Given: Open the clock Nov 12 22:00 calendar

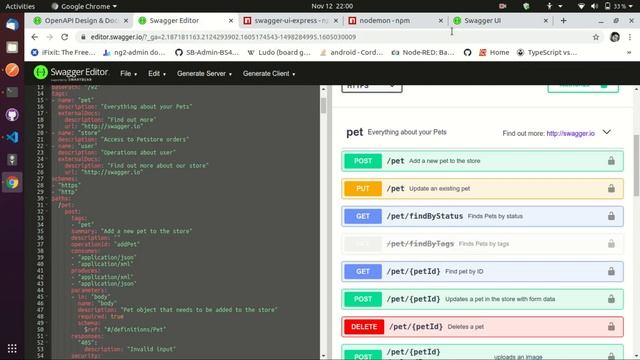Looking at the screenshot, I should click(x=332, y=6).
